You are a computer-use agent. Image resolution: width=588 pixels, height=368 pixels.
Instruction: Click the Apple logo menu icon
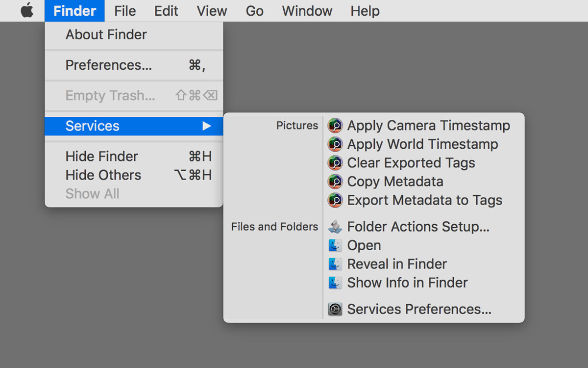coord(27,11)
